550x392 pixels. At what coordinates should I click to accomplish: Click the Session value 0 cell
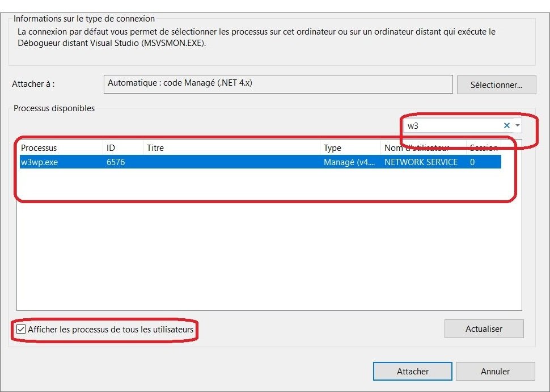(472, 162)
